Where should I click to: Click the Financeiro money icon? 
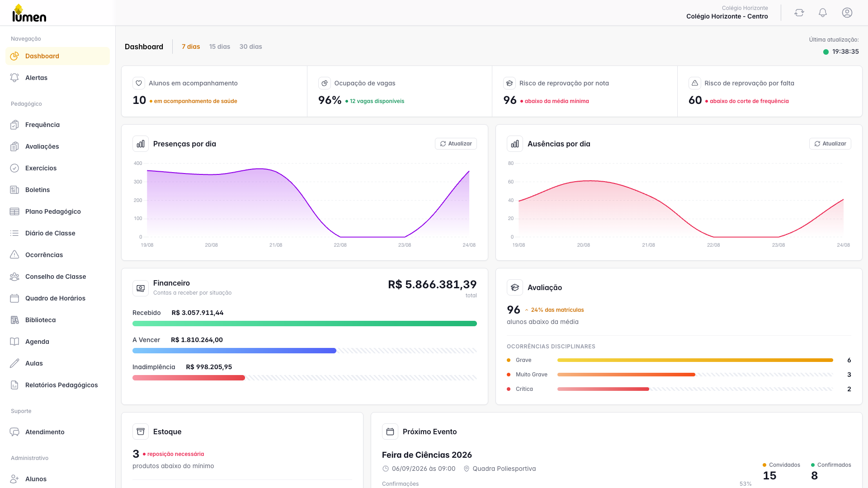coord(141,288)
